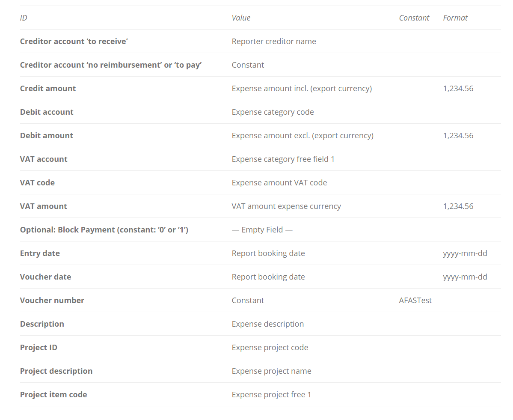Select 'VAT amount expense currency' value
Screen dimensions: 513x420
pos(286,206)
